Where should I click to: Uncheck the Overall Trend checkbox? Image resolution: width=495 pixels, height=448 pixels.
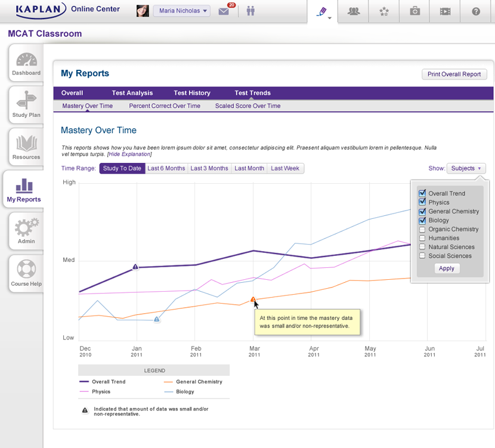(422, 193)
